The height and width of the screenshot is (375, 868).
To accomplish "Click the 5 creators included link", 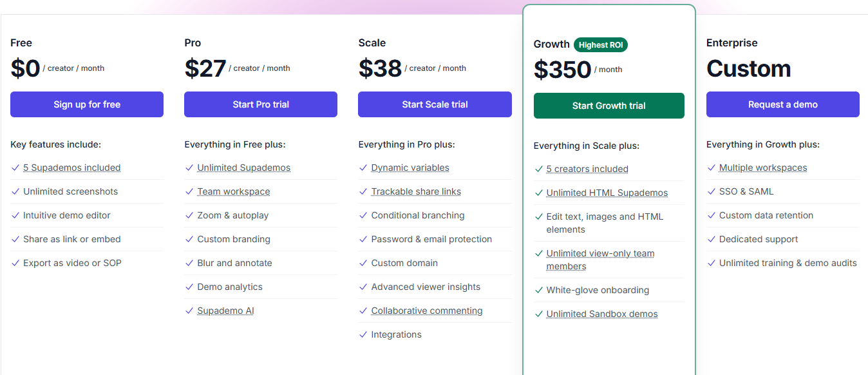I will click(x=587, y=169).
